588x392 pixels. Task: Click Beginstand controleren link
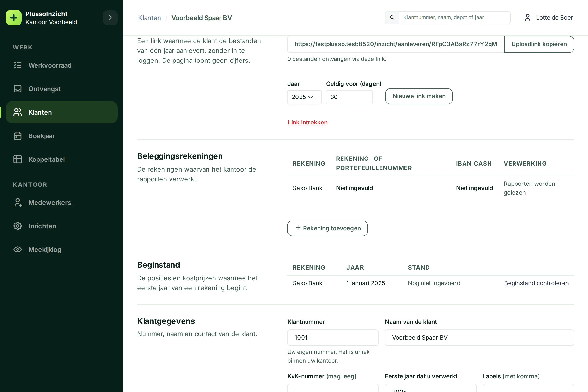536,283
